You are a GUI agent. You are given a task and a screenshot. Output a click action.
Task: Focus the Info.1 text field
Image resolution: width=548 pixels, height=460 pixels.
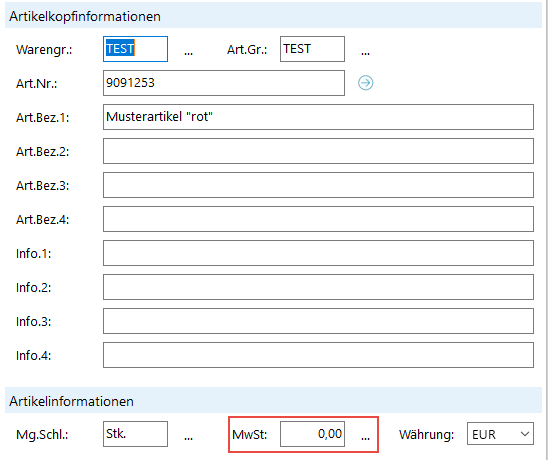(318, 253)
